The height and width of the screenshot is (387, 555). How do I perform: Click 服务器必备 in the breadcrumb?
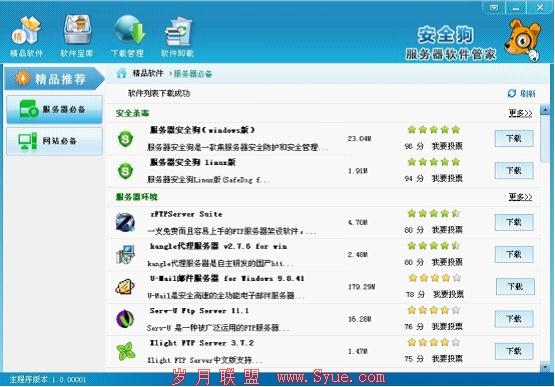point(193,74)
